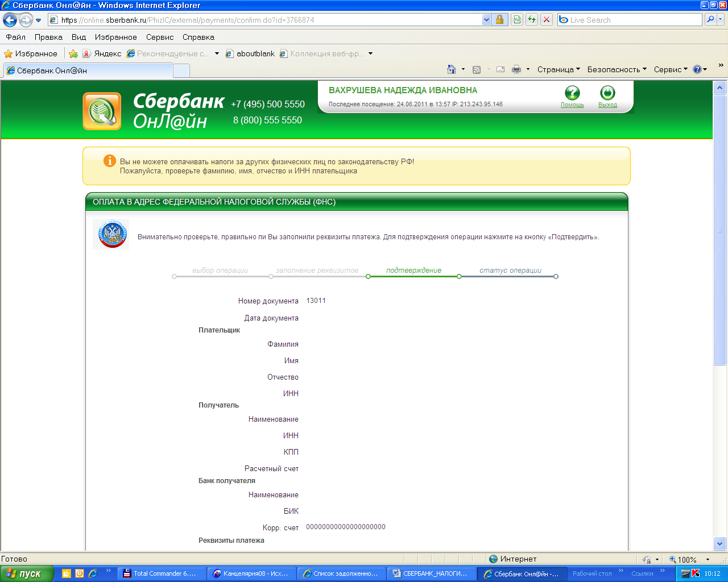Open Коллекция веб-фрагментов favorites link

tap(322, 53)
